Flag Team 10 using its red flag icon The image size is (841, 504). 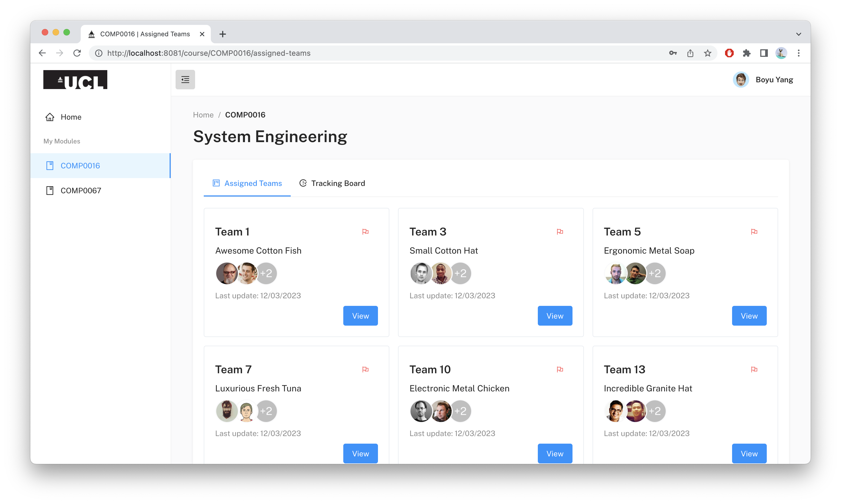[560, 369]
